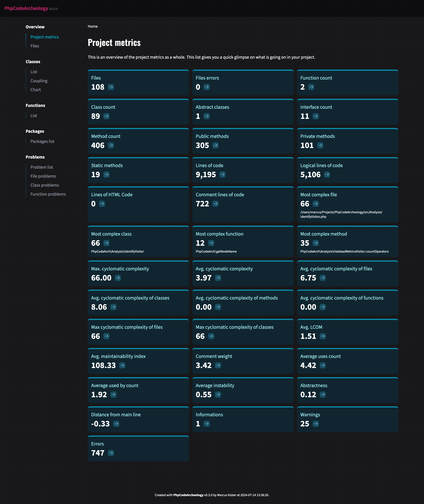The image size is (424, 504).
Task: Open Function problems in the sidebar
Action: click(x=48, y=194)
